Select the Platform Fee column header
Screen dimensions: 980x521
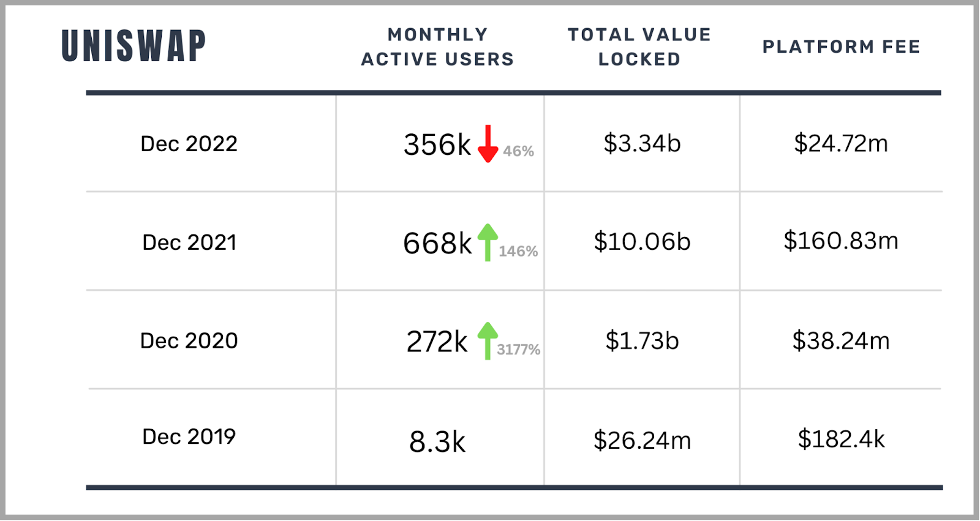pyautogui.click(x=841, y=47)
